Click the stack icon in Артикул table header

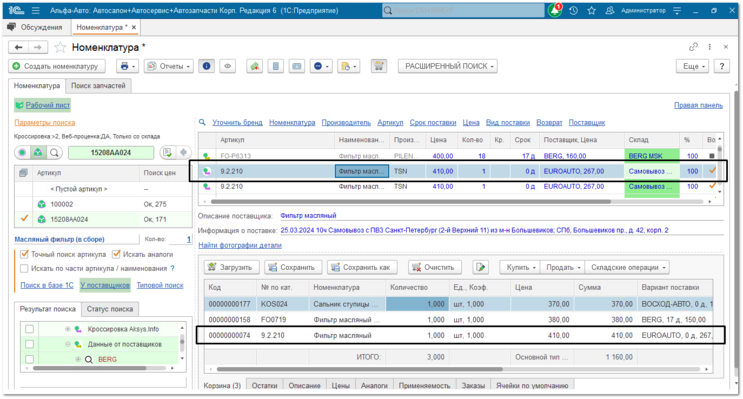(23, 173)
